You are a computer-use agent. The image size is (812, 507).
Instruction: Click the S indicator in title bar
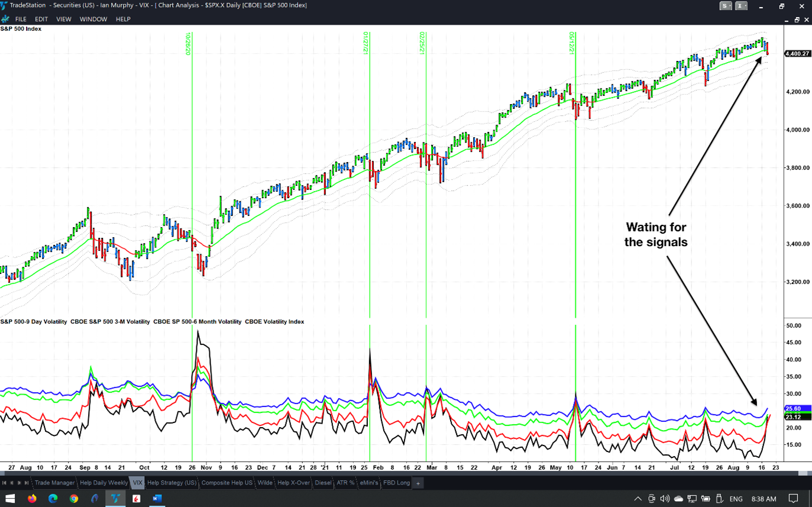pyautogui.click(x=725, y=6)
